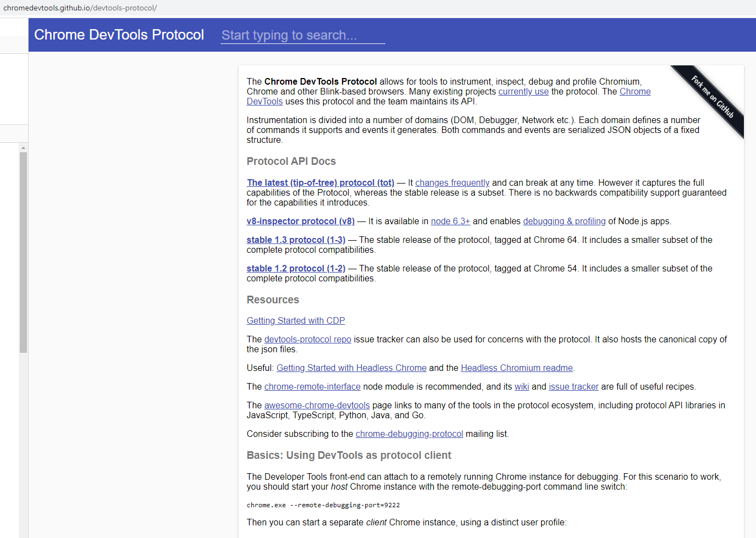Open the stable 1.2 protocol (1-2) link

tap(296, 269)
